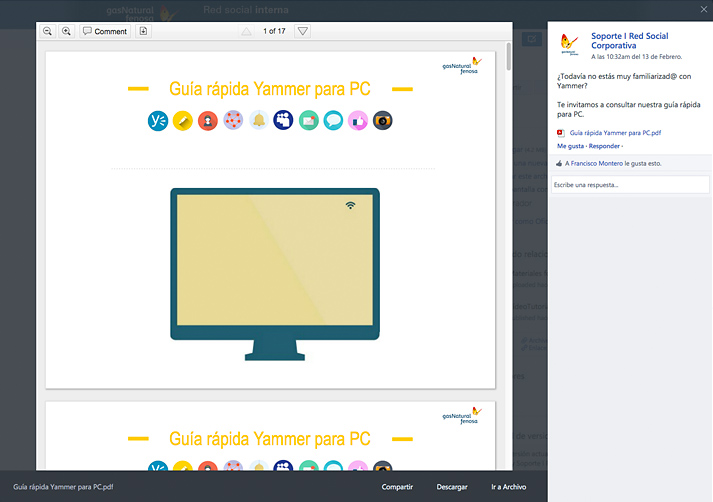Click Me gusta on the post

[x=570, y=146]
